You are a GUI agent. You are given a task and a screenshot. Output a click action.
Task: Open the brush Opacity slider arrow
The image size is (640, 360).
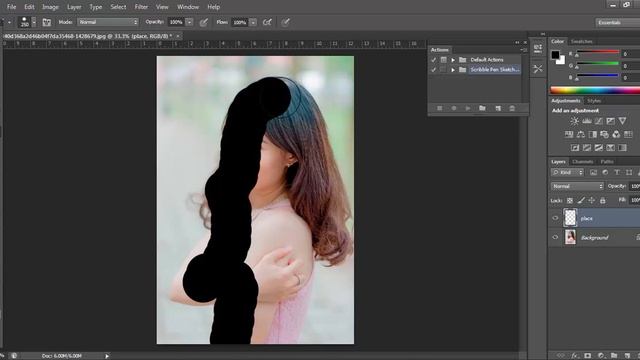pyautogui.click(x=189, y=22)
